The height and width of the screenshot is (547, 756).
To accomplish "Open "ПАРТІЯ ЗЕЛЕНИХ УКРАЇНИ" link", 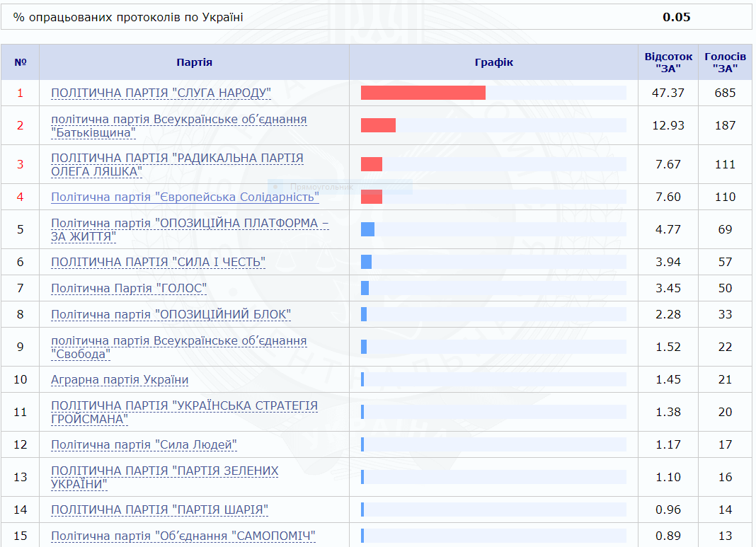I will [164, 471].
